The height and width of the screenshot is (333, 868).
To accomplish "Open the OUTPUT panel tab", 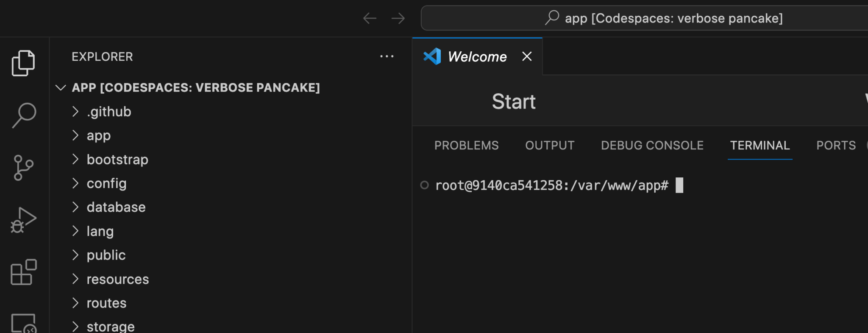I will [x=550, y=145].
